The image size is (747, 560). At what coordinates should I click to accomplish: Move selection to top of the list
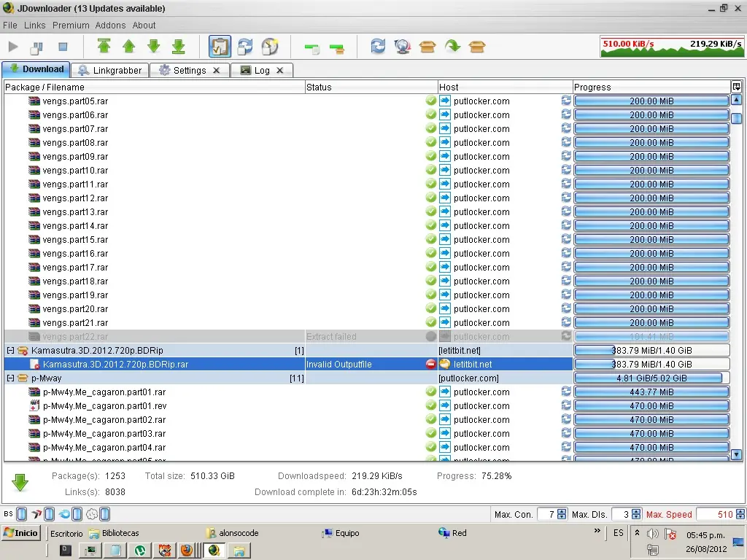click(x=104, y=46)
